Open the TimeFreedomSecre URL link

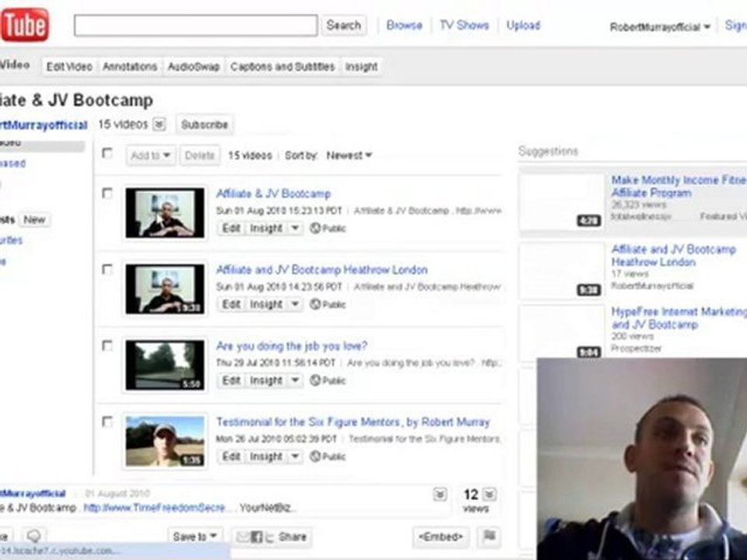click(154, 508)
